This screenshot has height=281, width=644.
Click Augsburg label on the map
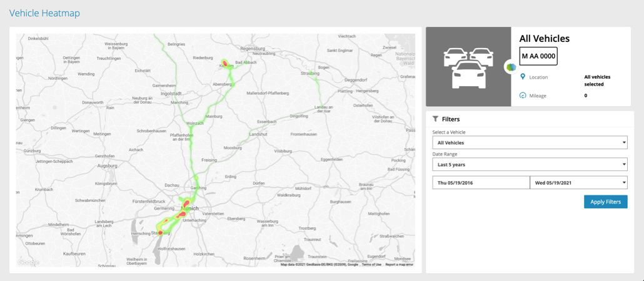(108, 165)
